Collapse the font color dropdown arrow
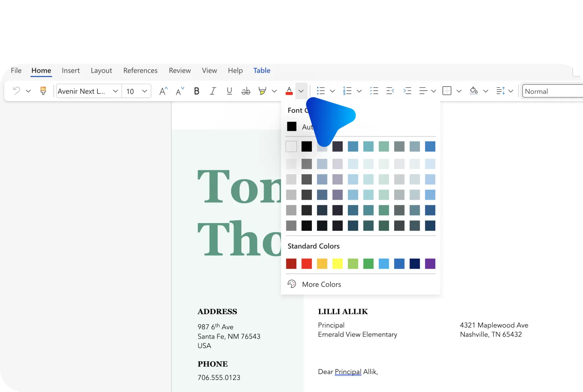 pyautogui.click(x=301, y=91)
